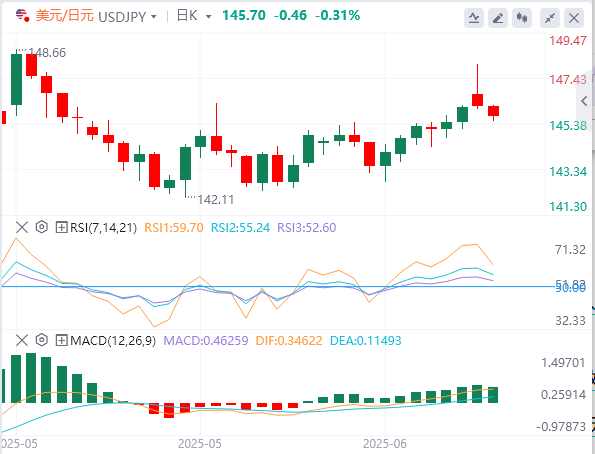The height and width of the screenshot is (454, 595).
Task: Click the RSI1:59.70 value label
Action: pos(174,227)
